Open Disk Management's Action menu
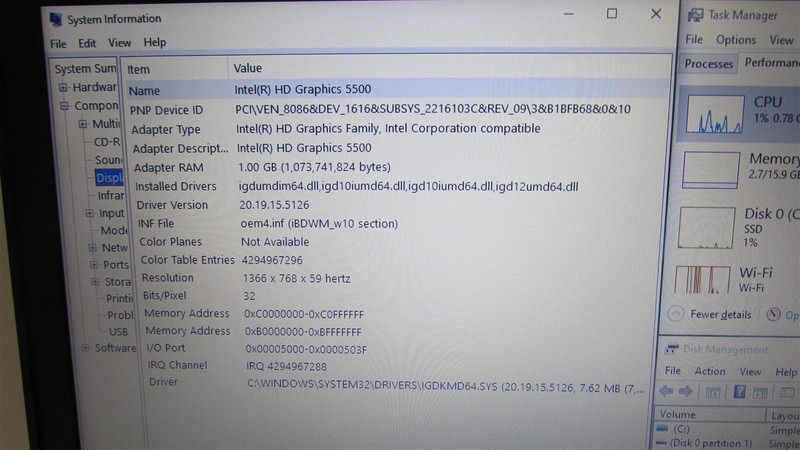This screenshot has height=450, width=800. coord(710,371)
